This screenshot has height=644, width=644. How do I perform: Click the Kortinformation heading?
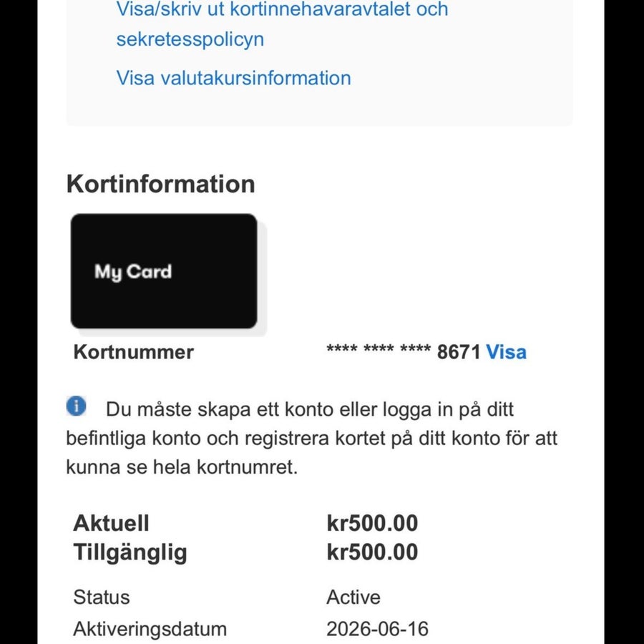(x=160, y=184)
